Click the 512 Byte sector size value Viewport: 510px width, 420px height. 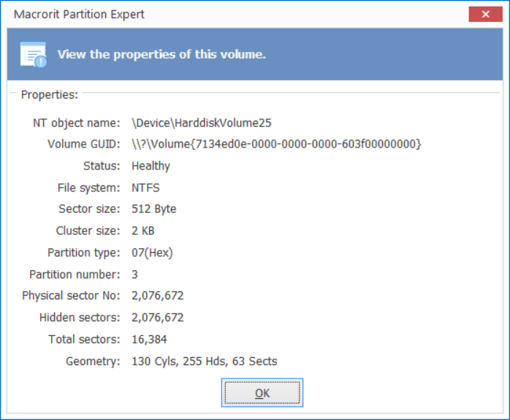coord(154,209)
